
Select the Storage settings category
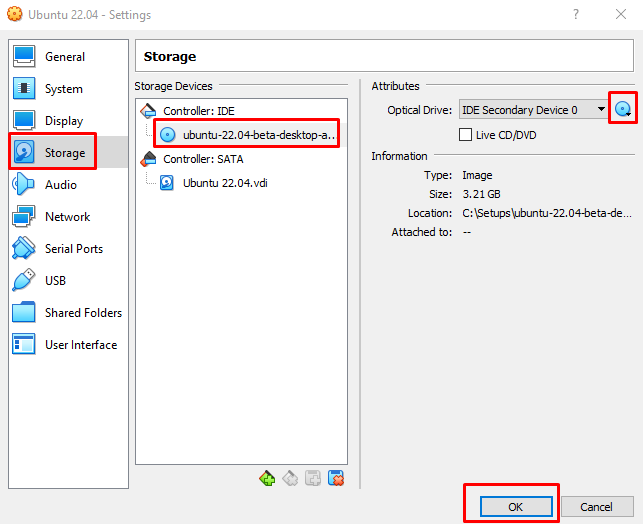68,153
